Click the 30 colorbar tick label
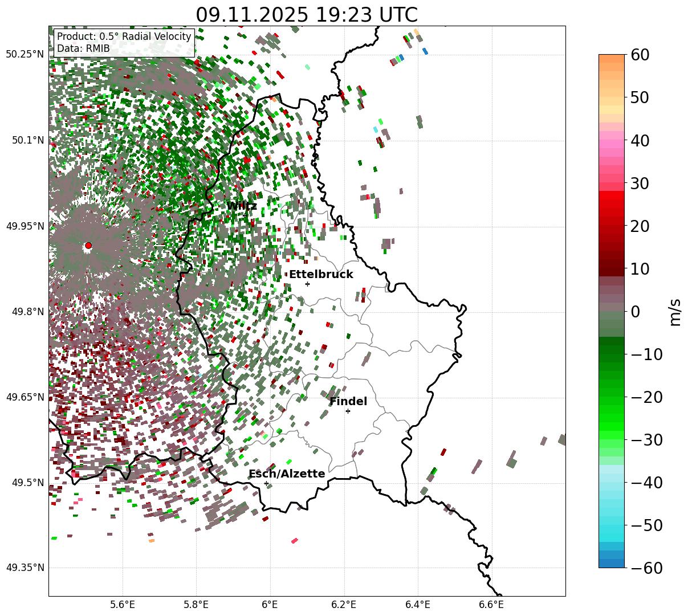 pyautogui.click(x=640, y=183)
